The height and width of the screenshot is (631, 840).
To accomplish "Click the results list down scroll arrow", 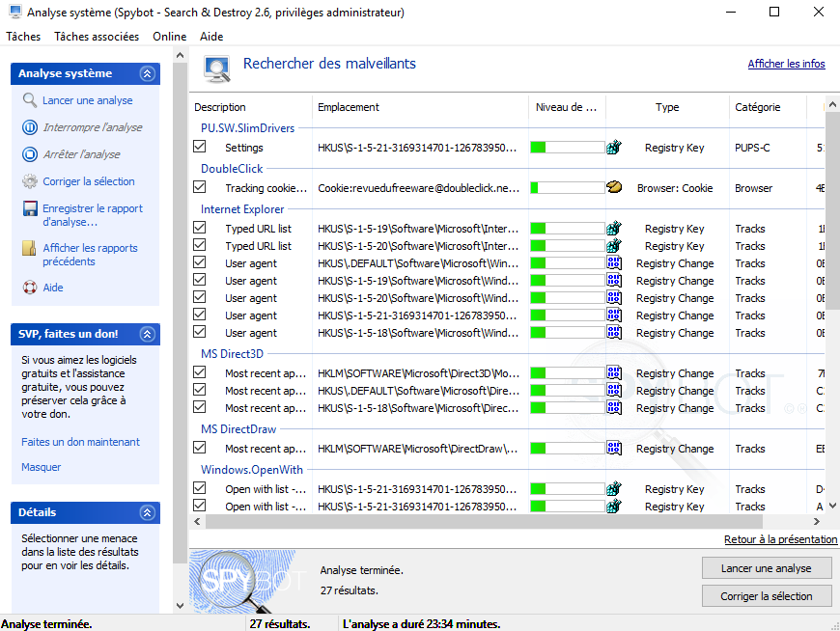I will [x=832, y=506].
